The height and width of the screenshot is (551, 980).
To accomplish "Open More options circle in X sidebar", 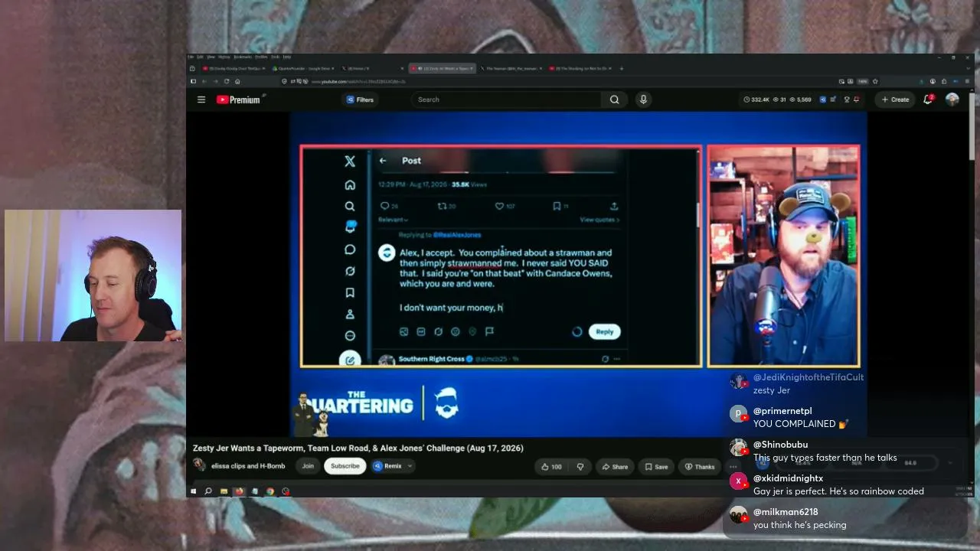I will click(x=350, y=335).
